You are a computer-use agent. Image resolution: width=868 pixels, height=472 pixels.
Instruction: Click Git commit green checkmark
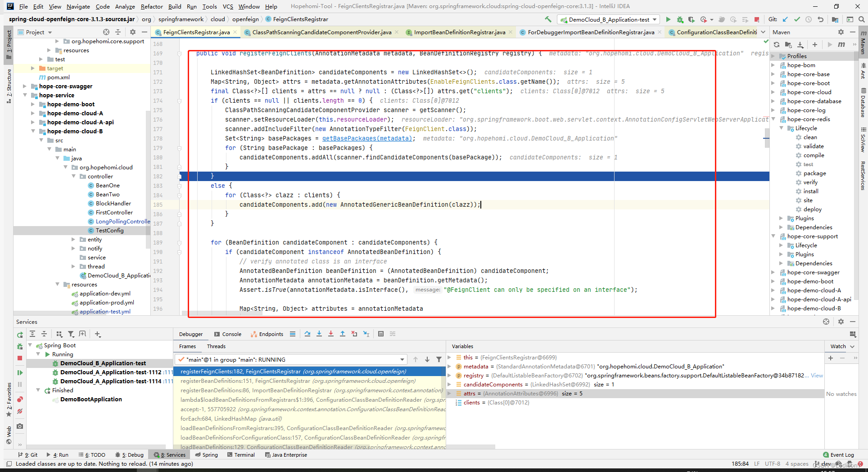pos(797,19)
